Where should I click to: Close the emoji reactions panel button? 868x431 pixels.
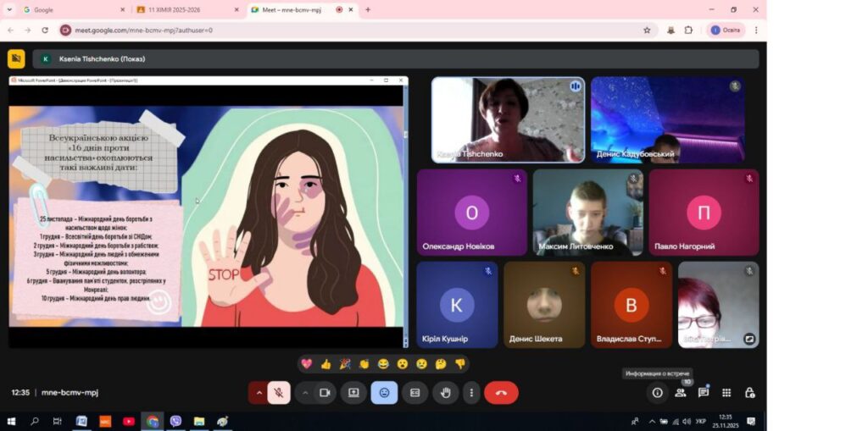384,393
